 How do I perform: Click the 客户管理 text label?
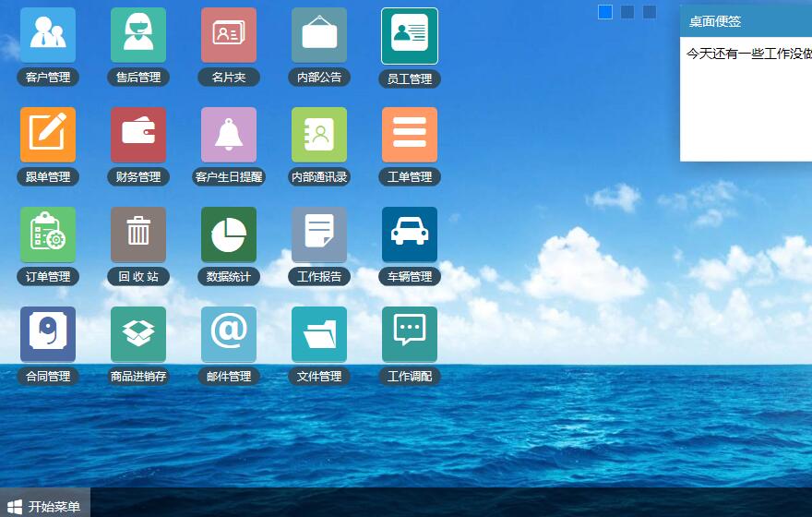tap(48, 78)
